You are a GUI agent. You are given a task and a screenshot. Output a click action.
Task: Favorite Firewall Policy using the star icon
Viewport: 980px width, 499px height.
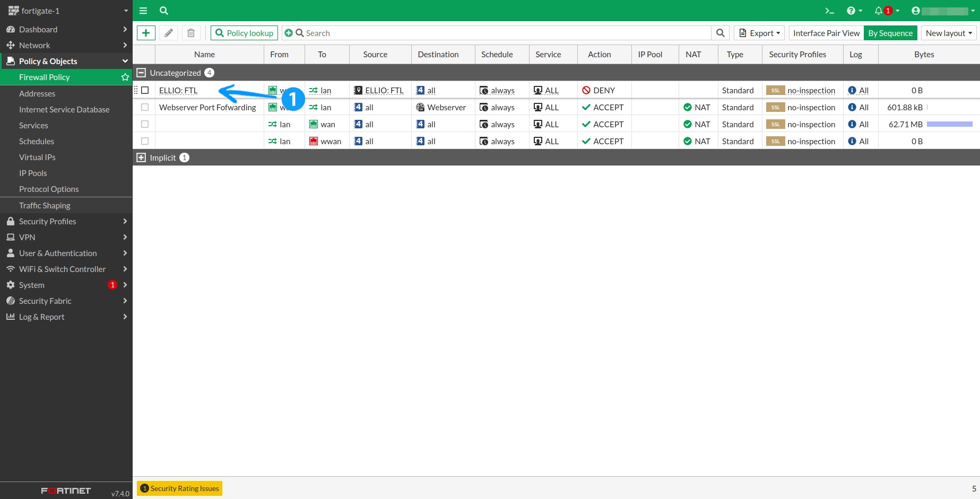point(125,77)
